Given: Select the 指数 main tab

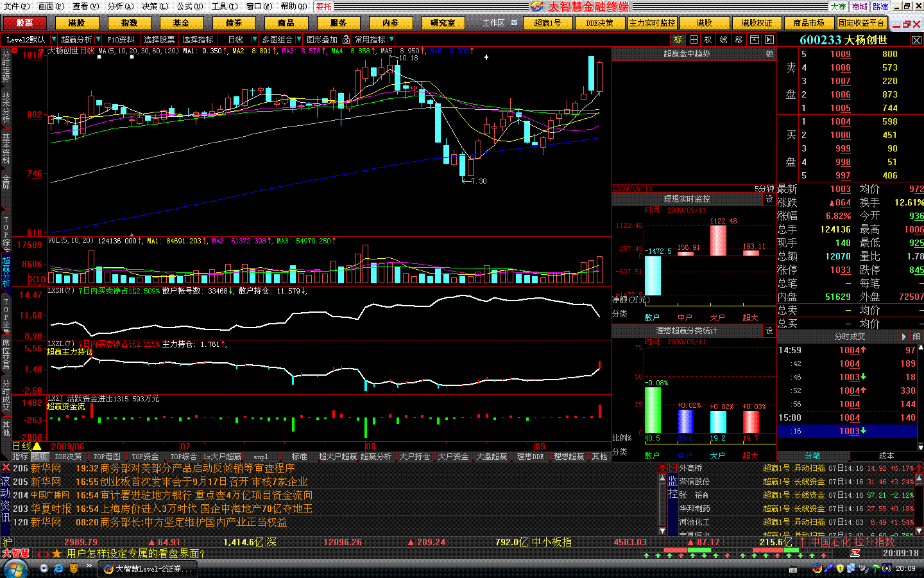Looking at the screenshot, I should [129, 23].
